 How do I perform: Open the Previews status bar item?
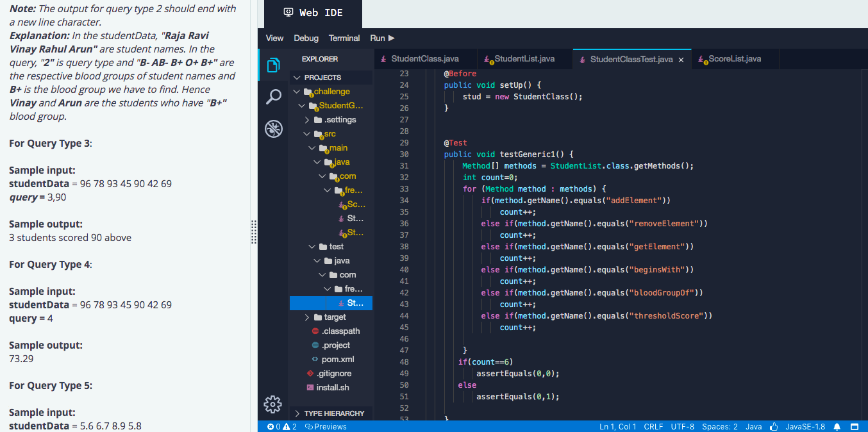click(326, 426)
